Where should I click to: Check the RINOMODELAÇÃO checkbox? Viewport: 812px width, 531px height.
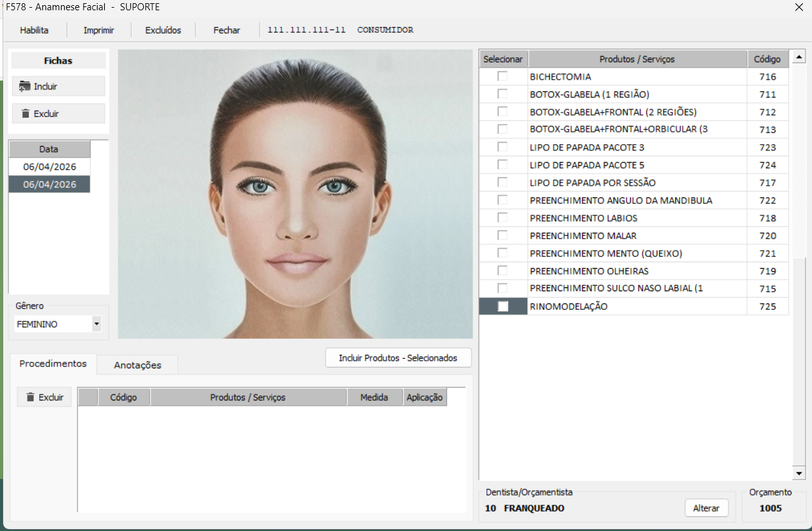[x=503, y=306]
